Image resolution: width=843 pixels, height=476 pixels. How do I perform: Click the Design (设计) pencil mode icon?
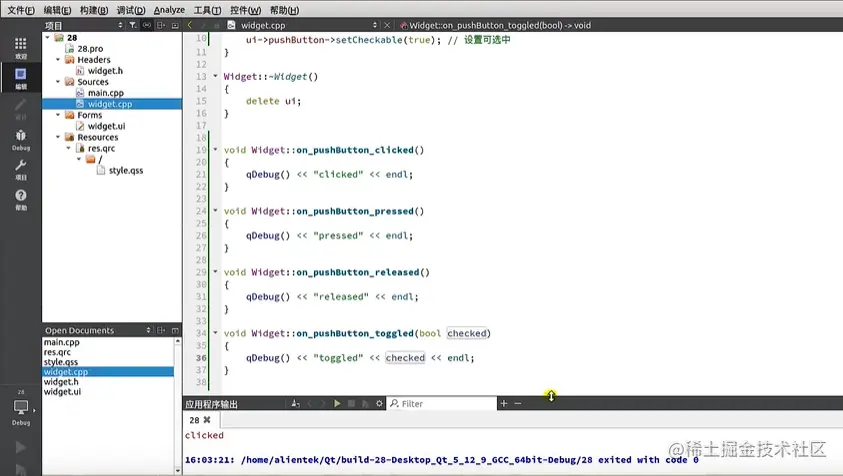[20, 109]
